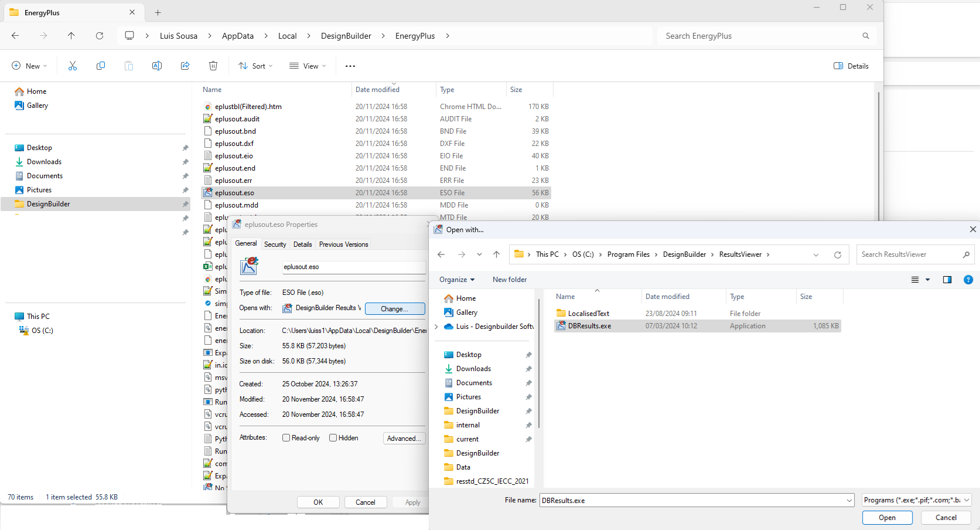The width and height of the screenshot is (980, 530).
Task: Open the View dropdown
Action: 308,66
